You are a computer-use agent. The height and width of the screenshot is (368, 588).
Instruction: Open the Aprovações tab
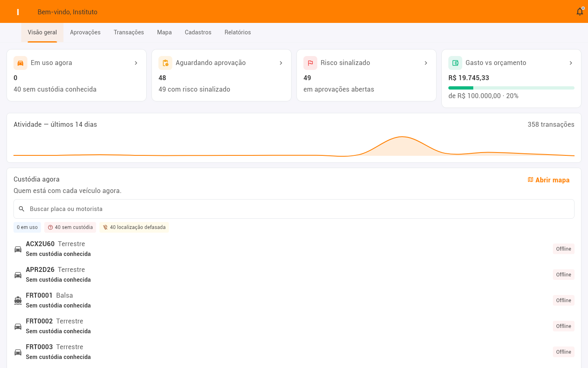pos(85,32)
